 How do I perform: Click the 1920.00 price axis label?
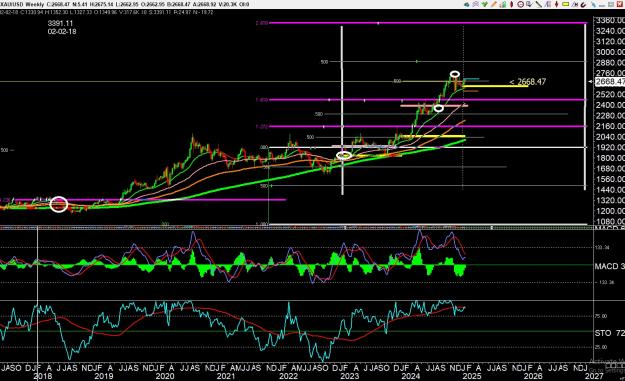pos(610,147)
